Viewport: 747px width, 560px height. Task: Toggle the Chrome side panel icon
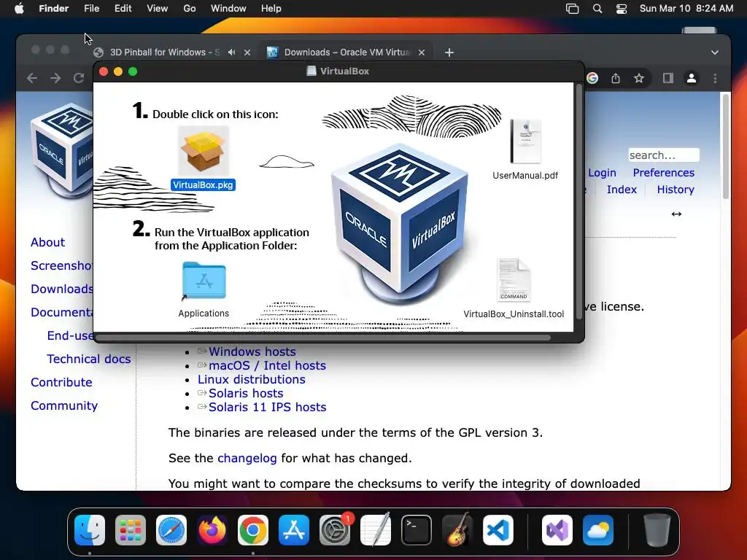tap(668, 78)
